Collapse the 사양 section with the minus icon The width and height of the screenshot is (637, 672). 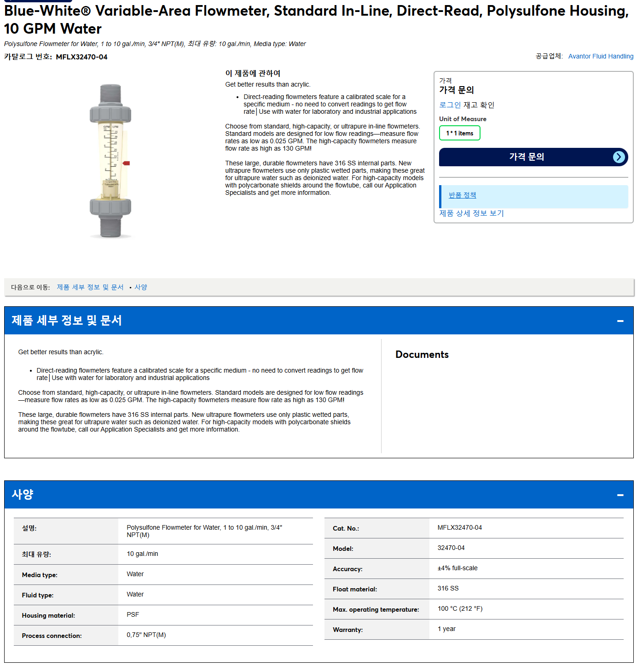[x=620, y=495]
